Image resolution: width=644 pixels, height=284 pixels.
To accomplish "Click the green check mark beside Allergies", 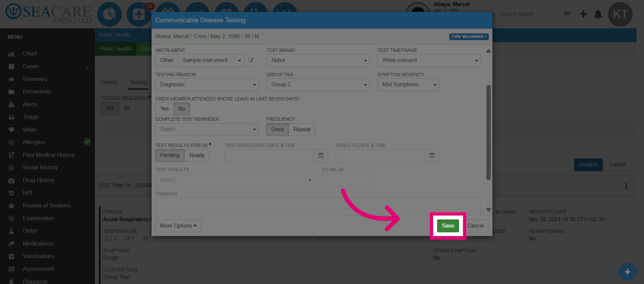I will coord(87,142).
